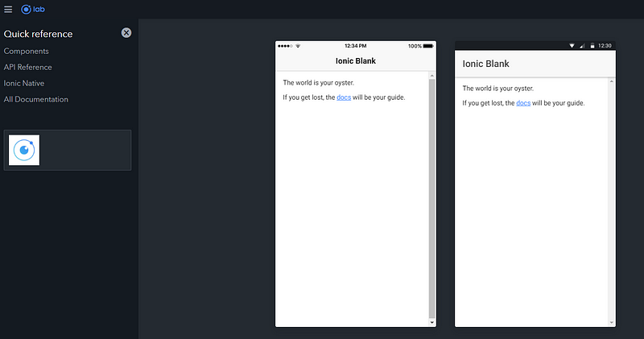The height and width of the screenshot is (339, 644).
Task: Click the docs link in iOS preview
Action: pyautogui.click(x=344, y=97)
